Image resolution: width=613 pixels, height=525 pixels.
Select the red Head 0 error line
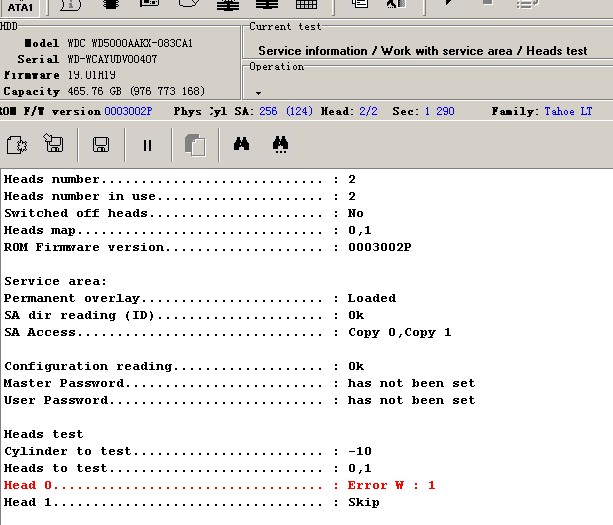[x=219, y=485]
